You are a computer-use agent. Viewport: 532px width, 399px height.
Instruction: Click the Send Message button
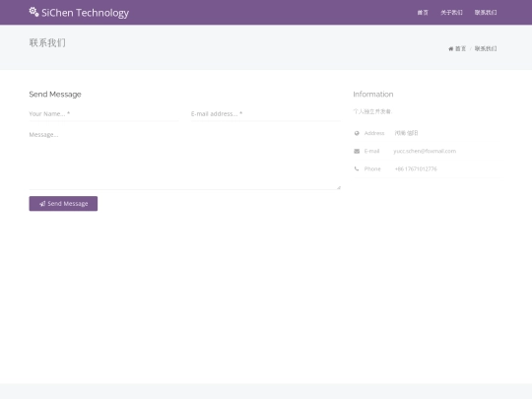point(63,204)
